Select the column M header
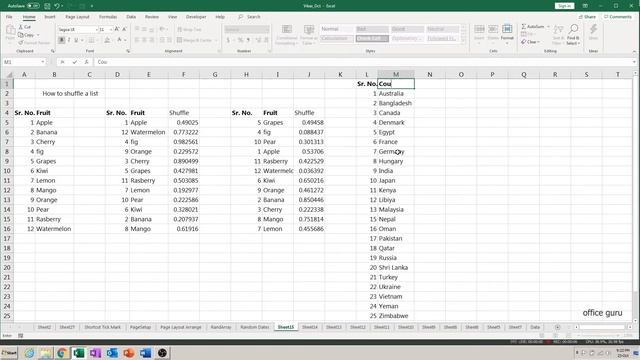The width and height of the screenshot is (640, 360). (x=396, y=74)
